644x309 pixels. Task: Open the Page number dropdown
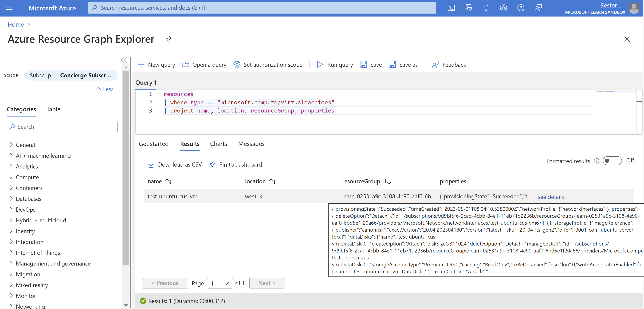(220, 283)
